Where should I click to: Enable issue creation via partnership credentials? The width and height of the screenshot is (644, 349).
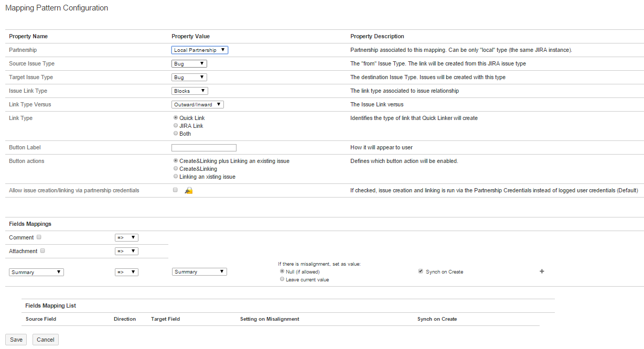[x=175, y=190]
